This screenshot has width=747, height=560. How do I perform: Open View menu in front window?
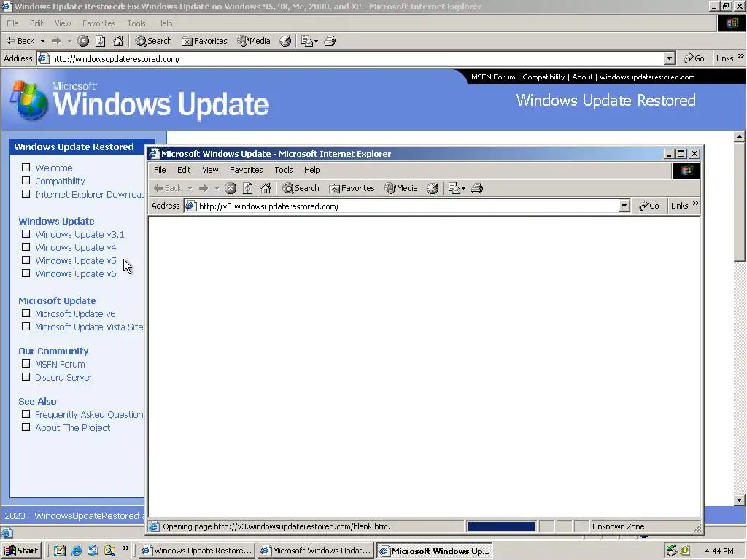(x=210, y=170)
